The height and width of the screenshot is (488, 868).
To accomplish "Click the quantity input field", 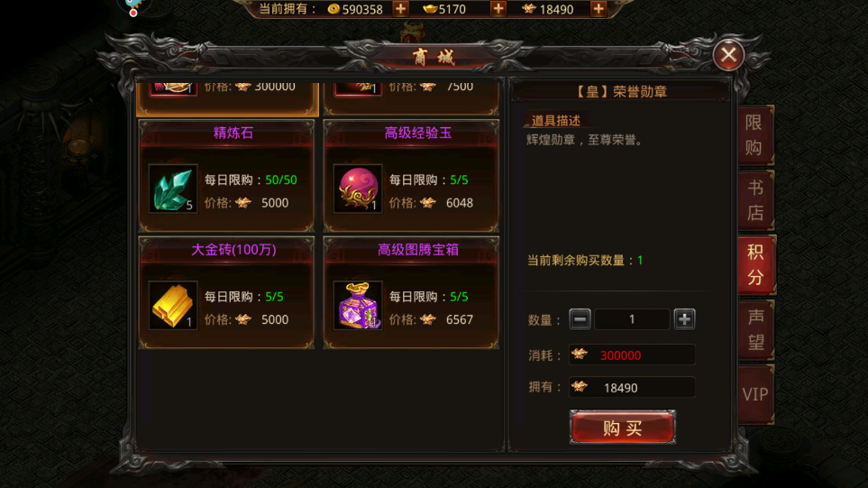I will [632, 319].
